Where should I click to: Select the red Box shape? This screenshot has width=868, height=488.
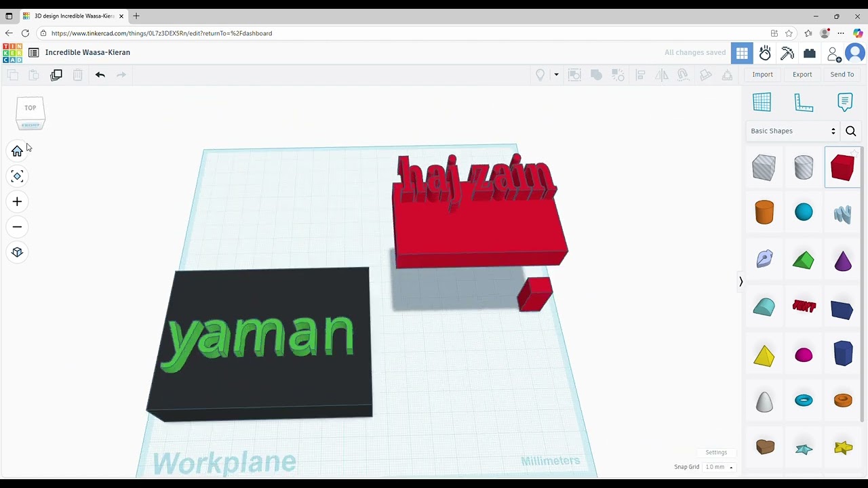(x=842, y=167)
